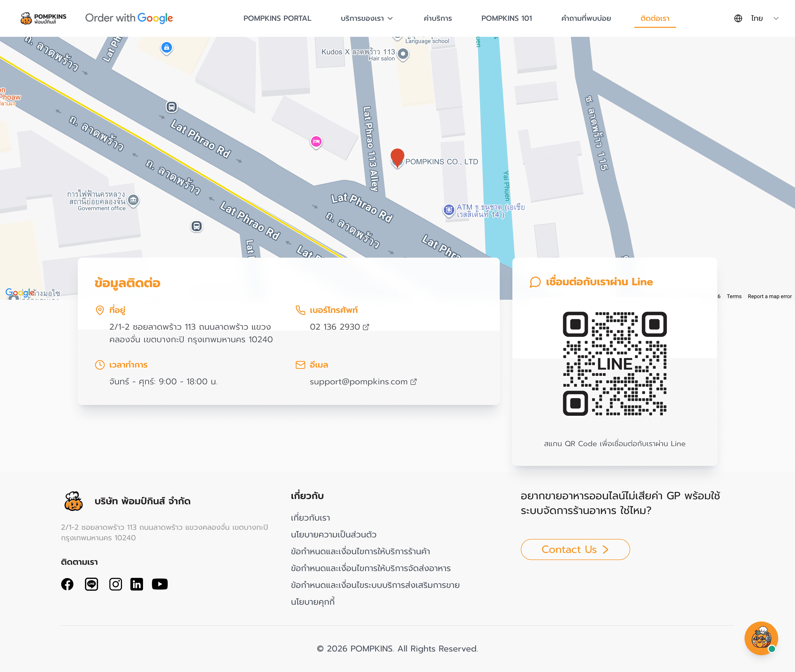Viewport: 795px width, 672px height.
Task: Click the location pin icon beside ที่อยู่
Action: pyautogui.click(x=100, y=310)
